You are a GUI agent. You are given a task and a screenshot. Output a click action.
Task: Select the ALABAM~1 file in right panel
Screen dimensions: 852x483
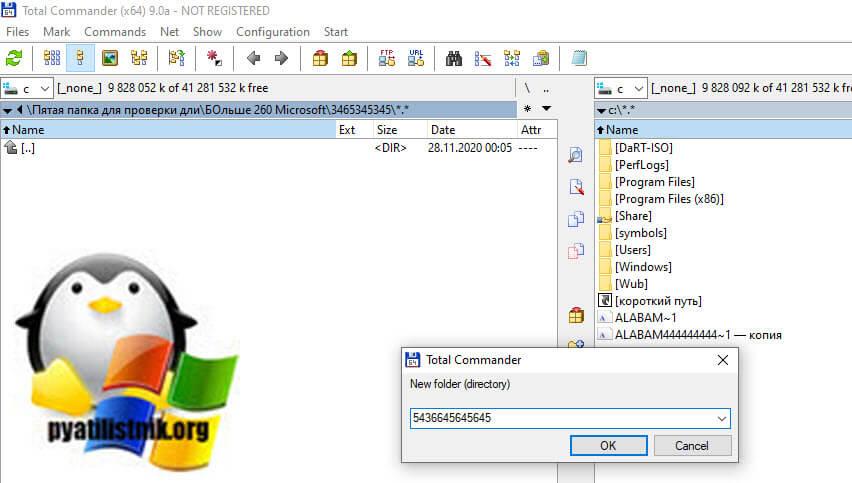coord(646,318)
